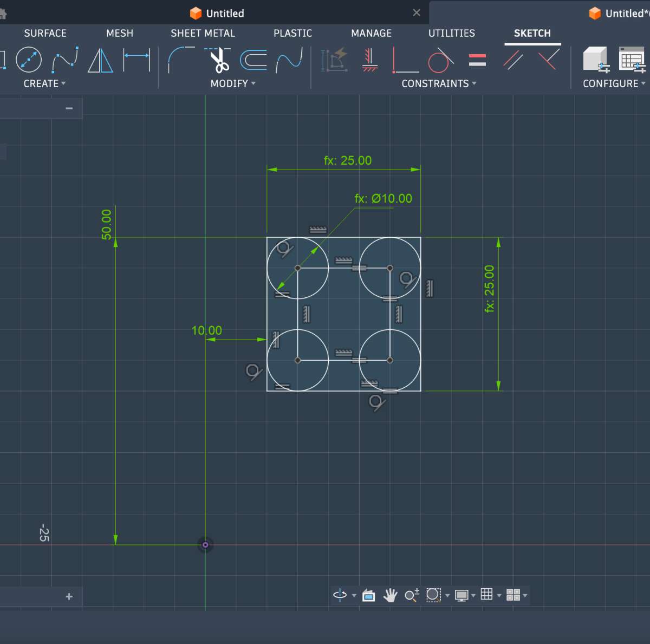
Task: Activate the Pan hand tool
Action: pos(390,595)
